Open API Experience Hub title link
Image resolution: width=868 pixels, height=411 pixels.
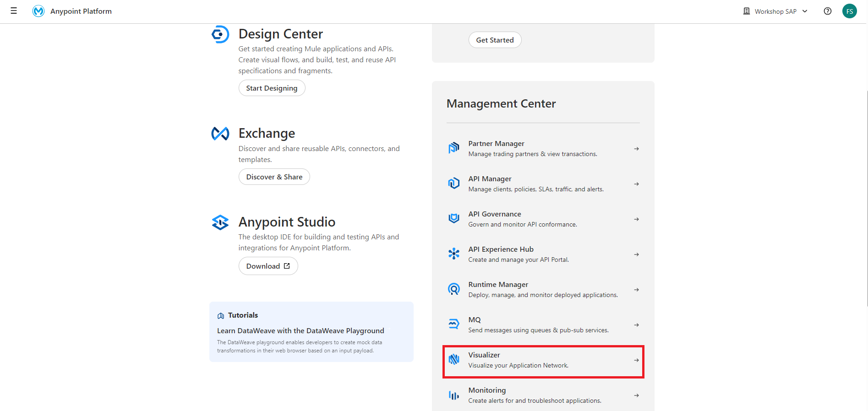click(501, 249)
